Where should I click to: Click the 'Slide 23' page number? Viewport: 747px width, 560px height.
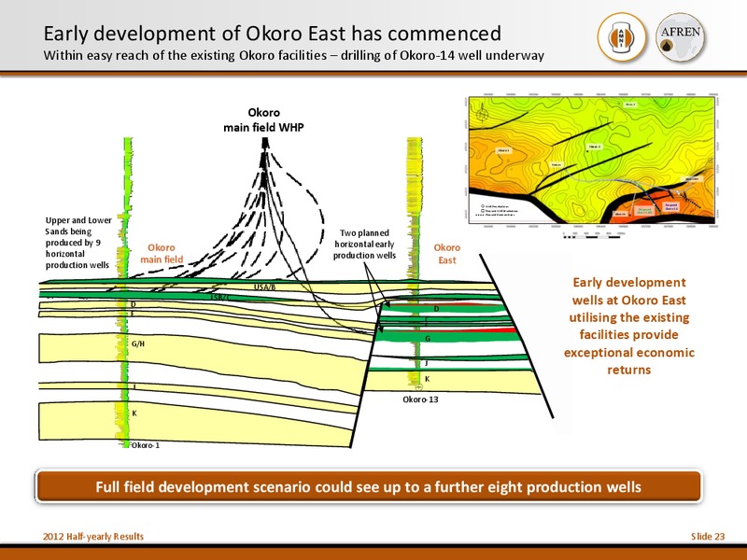(708, 536)
